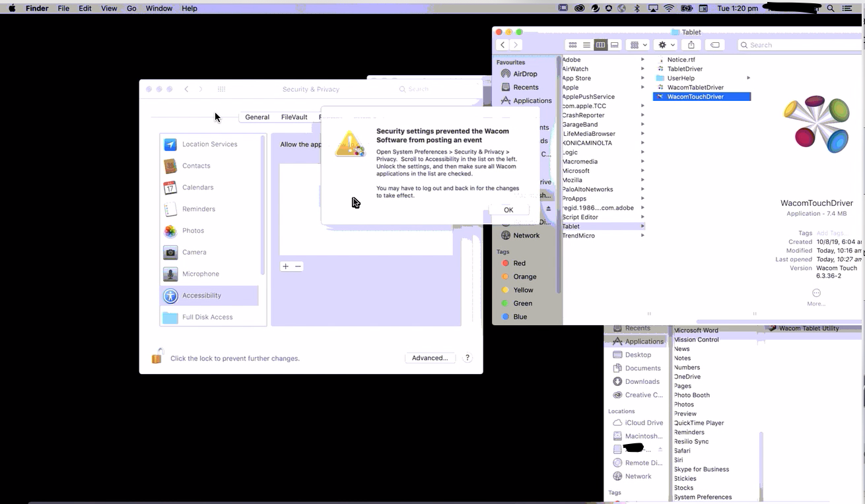Select Location Services in privacy list
865x504 pixels.
[x=209, y=144]
